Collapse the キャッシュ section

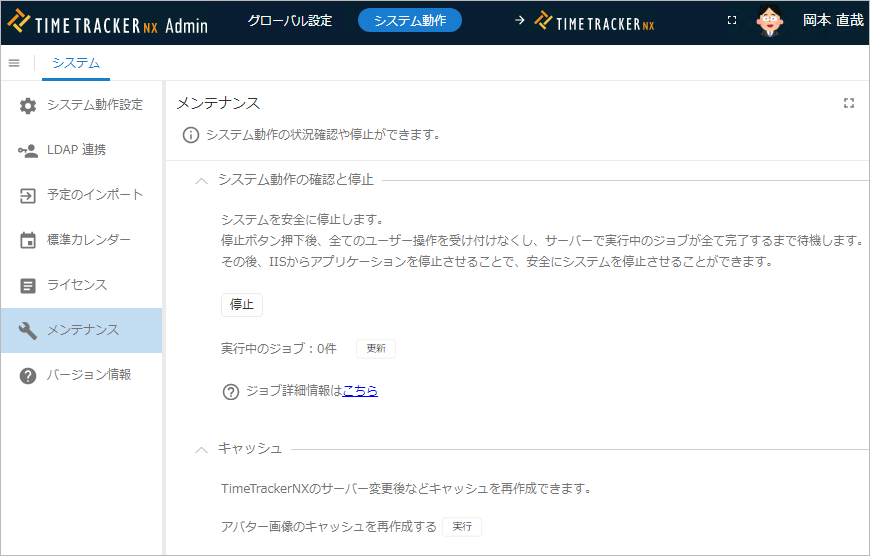(202, 449)
